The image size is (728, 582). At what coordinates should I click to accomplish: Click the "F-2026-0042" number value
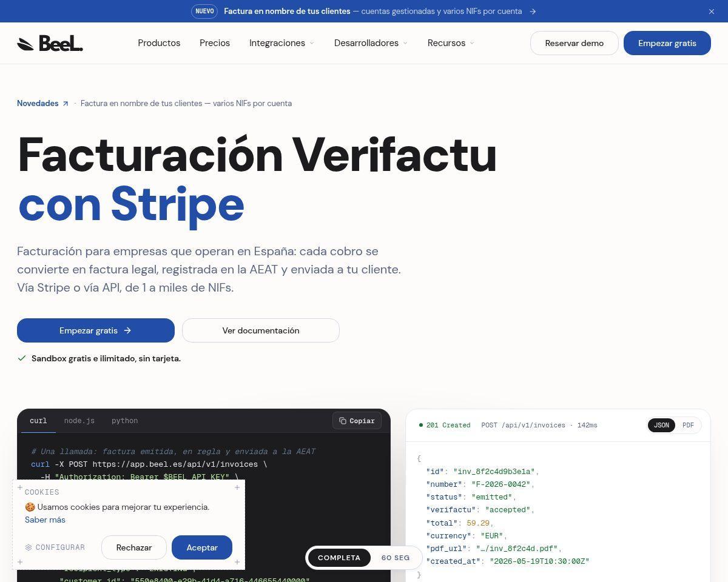500,484
